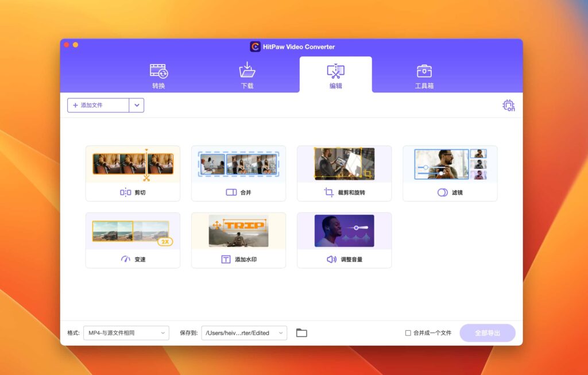Click the Cut tool preview thumbnail
This screenshot has width=588, height=375.
coord(133,163)
